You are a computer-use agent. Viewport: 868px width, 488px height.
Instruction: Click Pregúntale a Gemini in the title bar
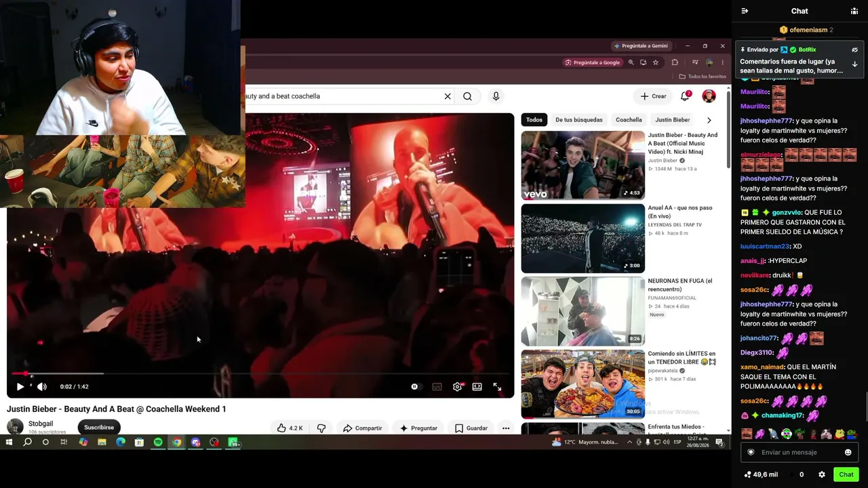tap(641, 46)
